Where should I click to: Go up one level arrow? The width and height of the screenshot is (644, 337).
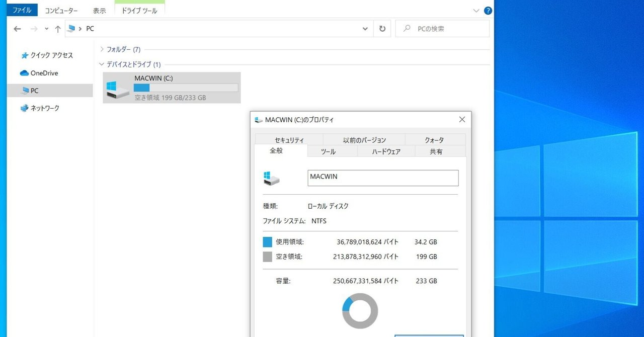click(x=58, y=29)
